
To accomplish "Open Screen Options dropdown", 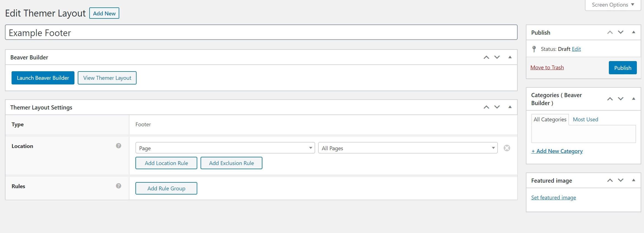I will [x=613, y=5].
